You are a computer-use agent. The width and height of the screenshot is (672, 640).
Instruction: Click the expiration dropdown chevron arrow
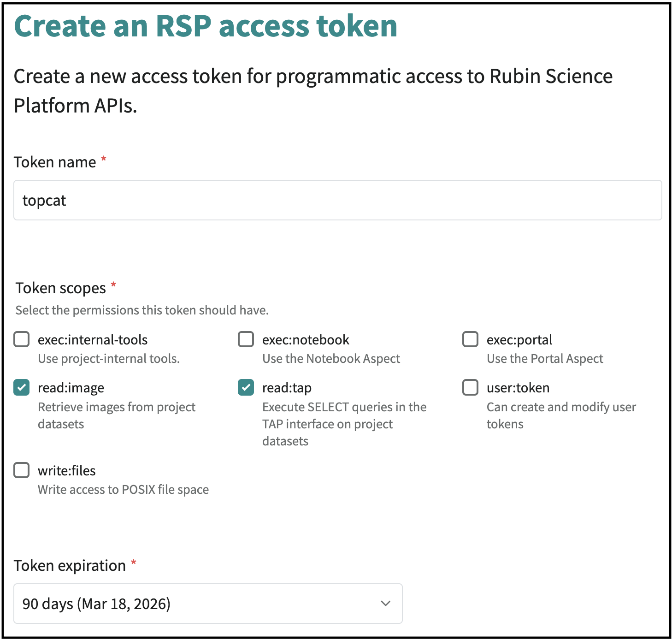click(385, 604)
